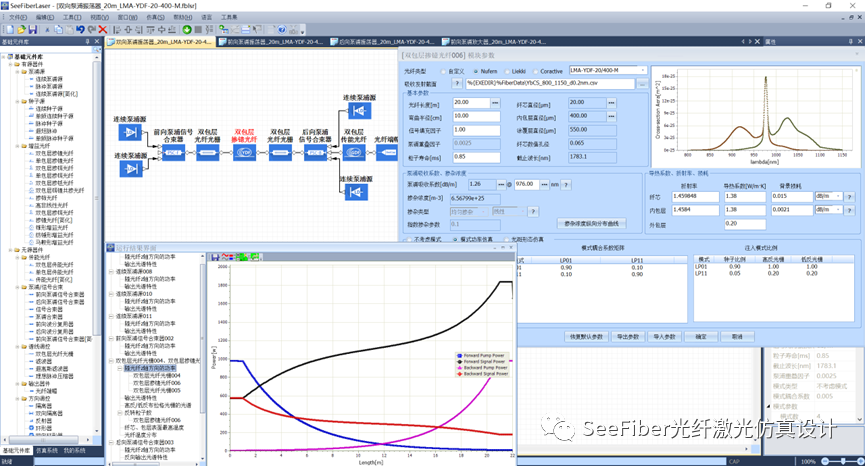The image size is (865, 466).
Task: Open the LMA-YDF-20/400-M fiber model dropdown
Action: point(643,71)
